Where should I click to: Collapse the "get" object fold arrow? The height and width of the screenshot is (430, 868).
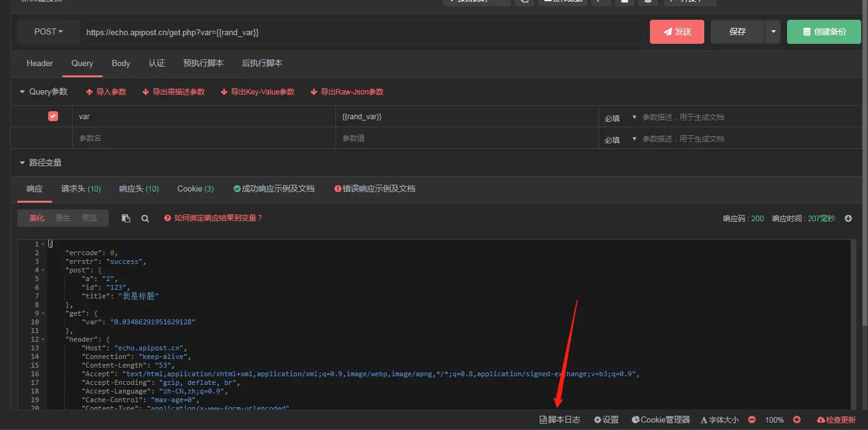[x=43, y=313]
